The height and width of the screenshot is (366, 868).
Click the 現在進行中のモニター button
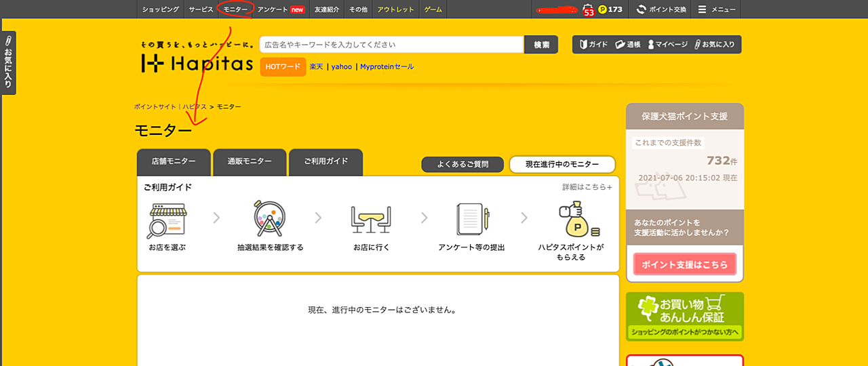(x=562, y=165)
